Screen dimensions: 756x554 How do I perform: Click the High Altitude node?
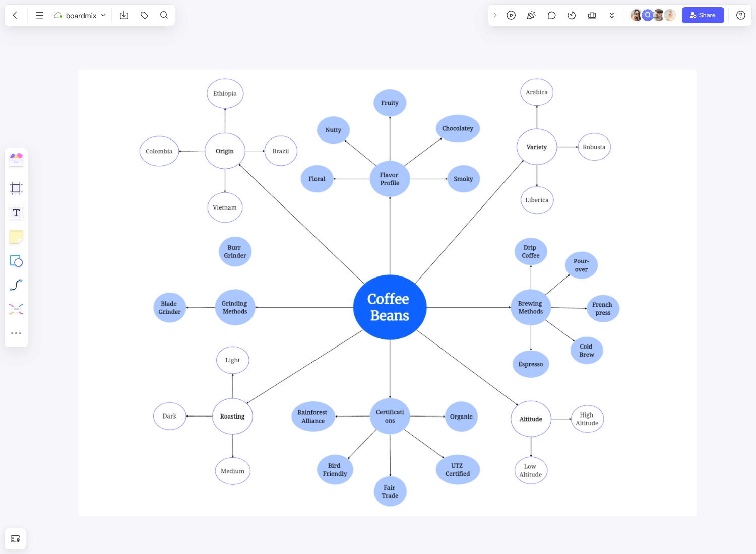(587, 419)
